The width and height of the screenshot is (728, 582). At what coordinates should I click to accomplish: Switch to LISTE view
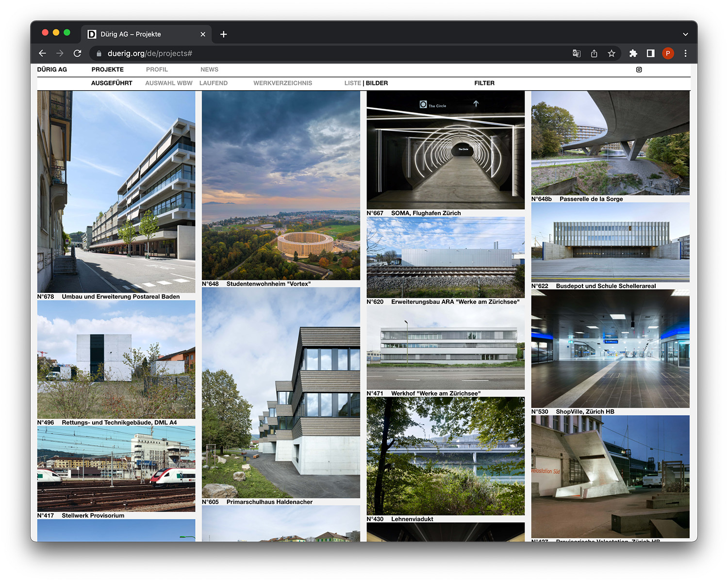tap(352, 83)
